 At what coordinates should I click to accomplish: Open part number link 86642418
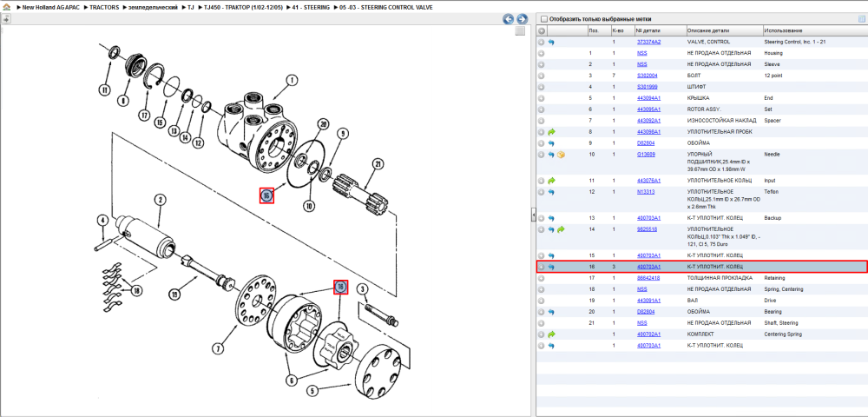click(648, 278)
